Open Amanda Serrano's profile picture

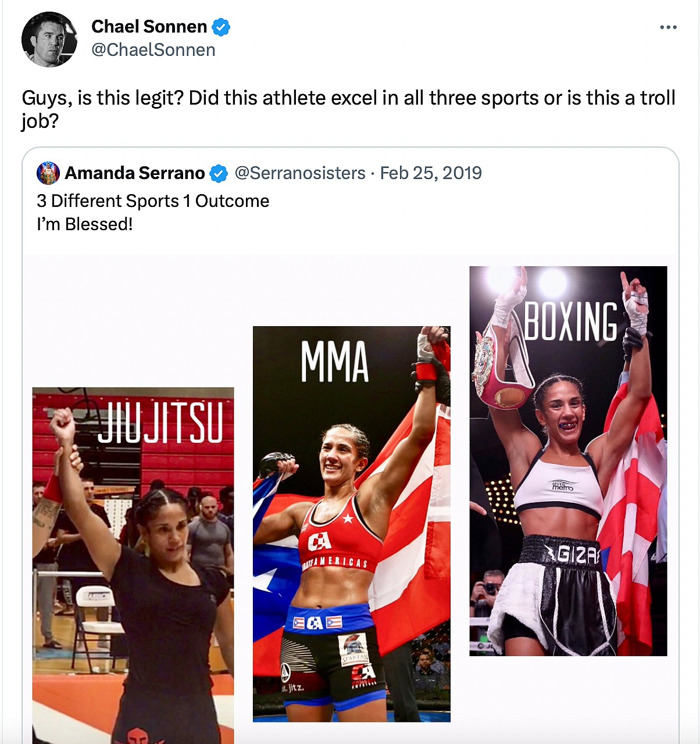tap(49, 173)
